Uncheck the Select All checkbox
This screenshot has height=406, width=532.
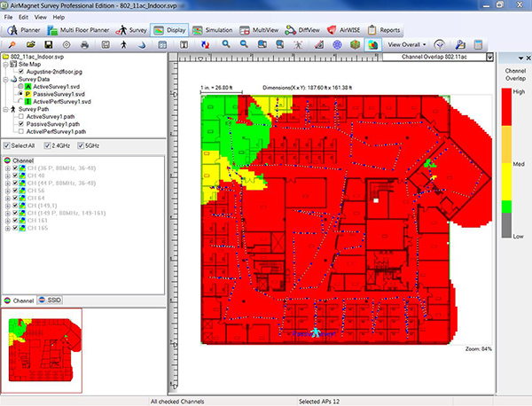click(x=8, y=146)
